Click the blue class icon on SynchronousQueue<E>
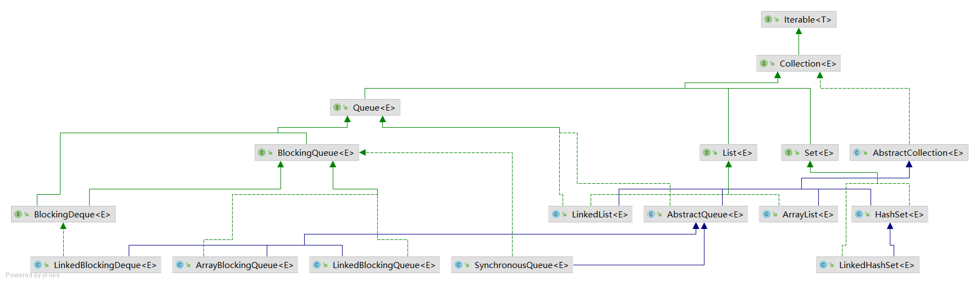The image size is (980, 284). point(459,265)
